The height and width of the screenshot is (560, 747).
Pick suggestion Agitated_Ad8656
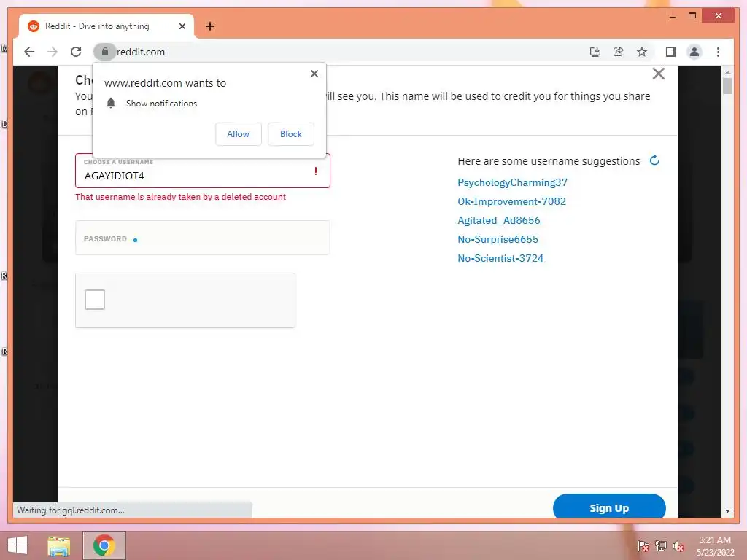click(499, 220)
